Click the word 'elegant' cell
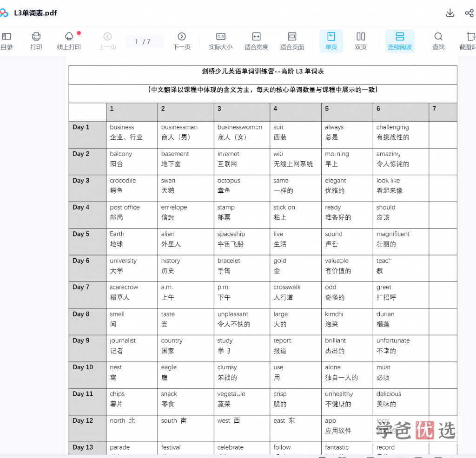The image size is (476, 458). coord(347,188)
